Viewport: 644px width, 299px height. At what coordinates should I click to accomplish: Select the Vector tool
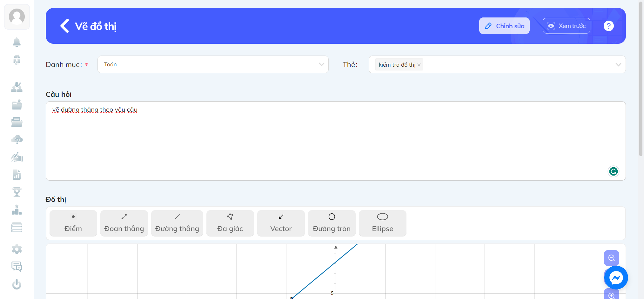pyautogui.click(x=281, y=223)
